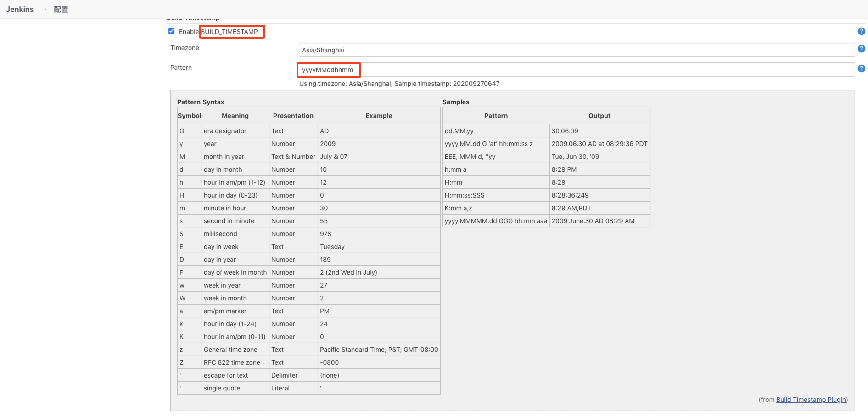The height and width of the screenshot is (418, 868).
Task: Open the Build Timestamp Plugin link
Action: click(x=811, y=400)
